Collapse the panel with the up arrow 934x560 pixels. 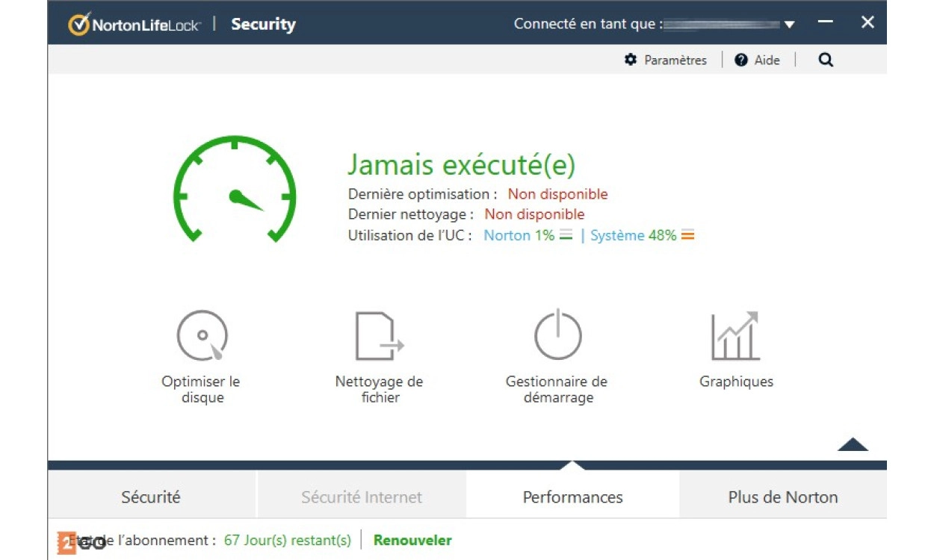[853, 445]
